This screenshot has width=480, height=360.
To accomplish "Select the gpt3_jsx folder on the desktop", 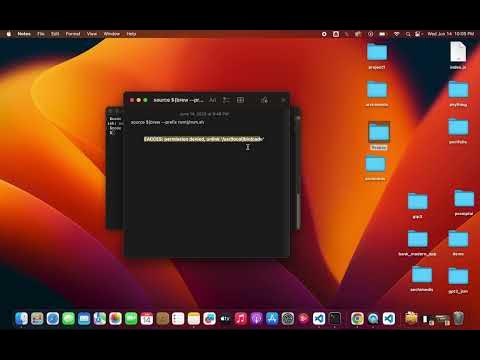I will [458, 281].
